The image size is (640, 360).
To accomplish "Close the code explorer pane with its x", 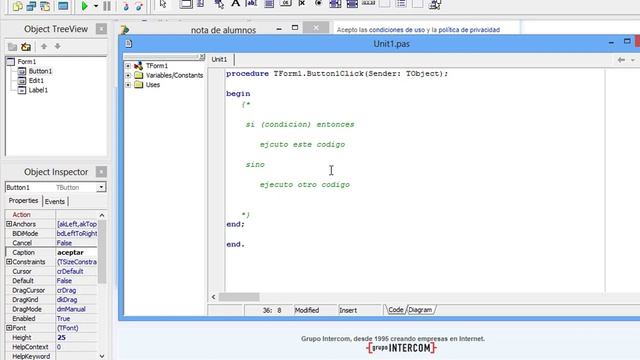I will pyautogui.click(x=202, y=57).
